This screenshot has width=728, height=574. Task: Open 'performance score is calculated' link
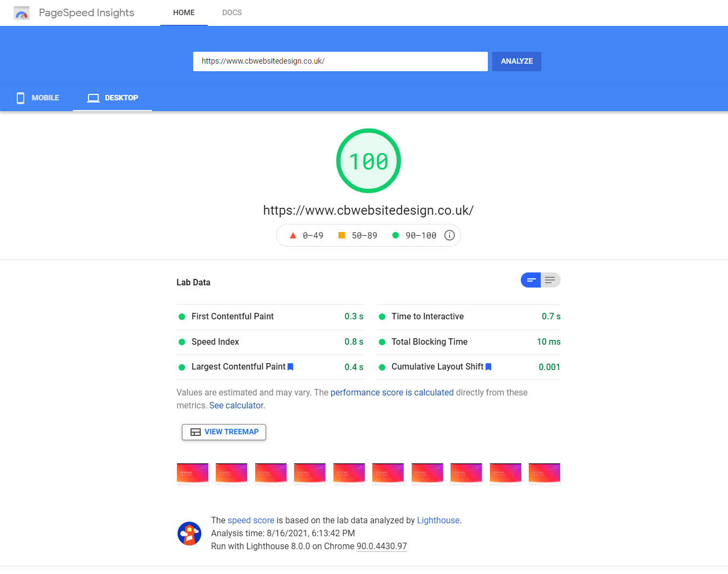[392, 393]
